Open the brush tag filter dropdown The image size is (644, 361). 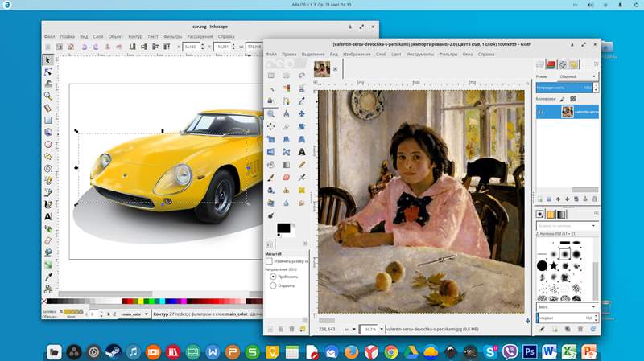(x=567, y=226)
